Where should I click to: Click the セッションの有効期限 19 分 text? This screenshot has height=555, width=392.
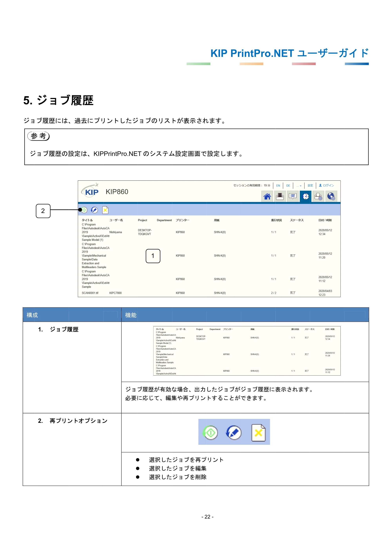tap(252, 185)
